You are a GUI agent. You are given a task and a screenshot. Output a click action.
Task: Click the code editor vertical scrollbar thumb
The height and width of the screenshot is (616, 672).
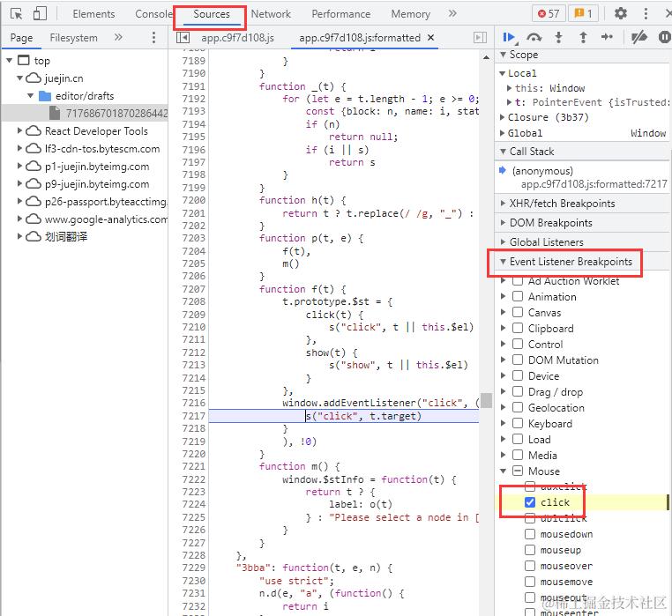[x=486, y=400]
